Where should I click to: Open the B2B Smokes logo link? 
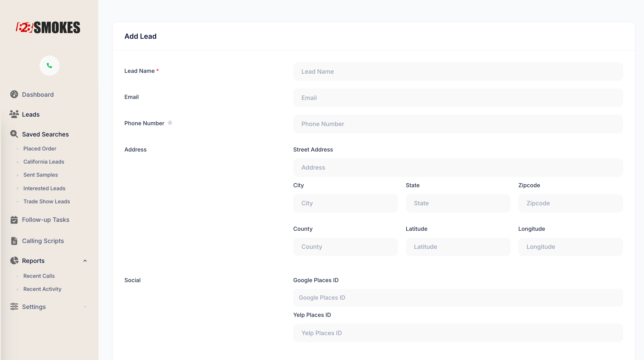pyautogui.click(x=48, y=27)
